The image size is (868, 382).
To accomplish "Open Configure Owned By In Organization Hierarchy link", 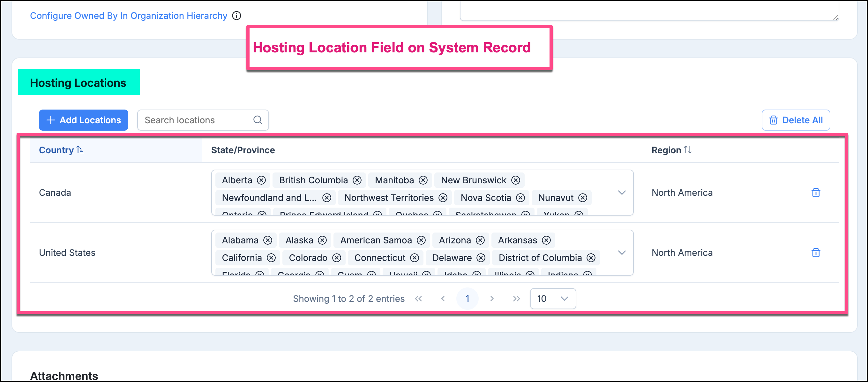I will click(x=129, y=16).
